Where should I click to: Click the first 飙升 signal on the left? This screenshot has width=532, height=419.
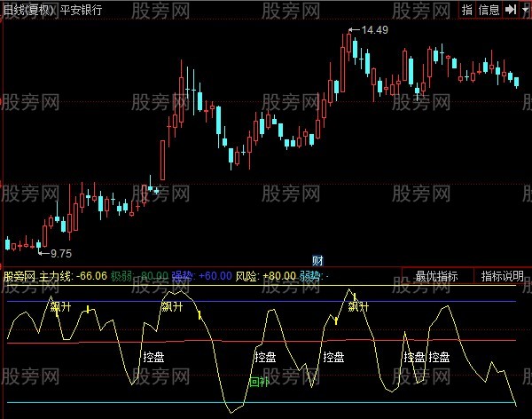(x=61, y=307)
